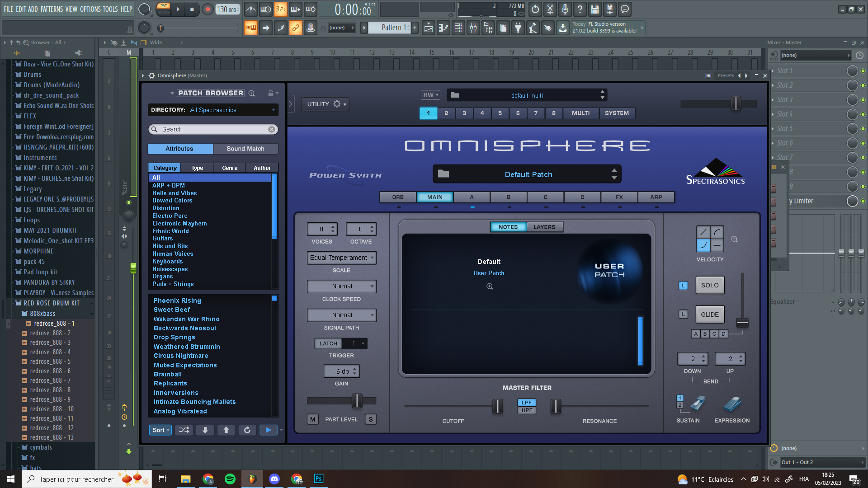The height and width of the screenshot is (488, 868).
Task: Open the audio editor scissors icon
Action: coord(550,9)
